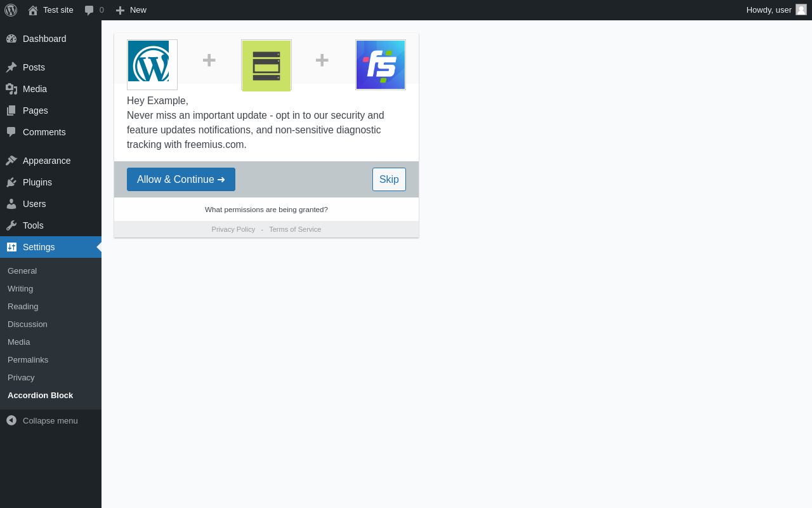Click the comment count 0 in admin bar
Viewport: 812px width, 508px height.
tap(101, 10)
